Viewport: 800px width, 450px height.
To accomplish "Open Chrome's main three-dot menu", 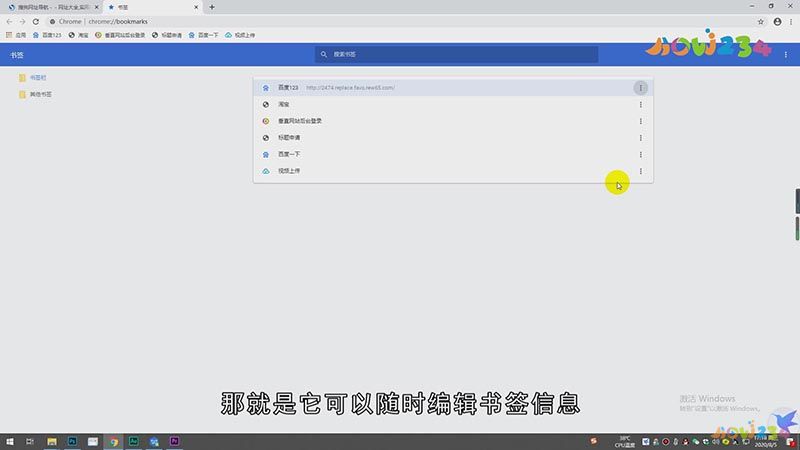I will (x=791, y=22).
